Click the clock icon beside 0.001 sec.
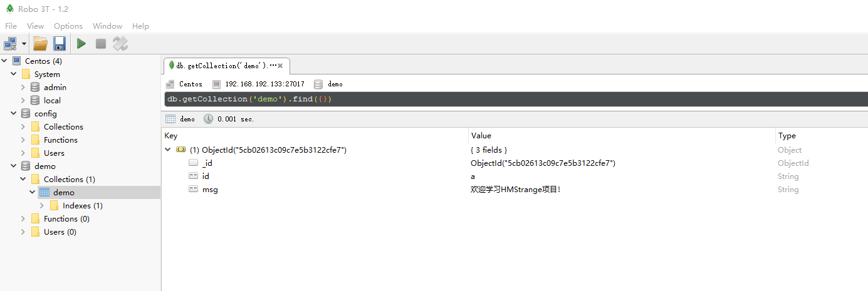 point(209,119)
